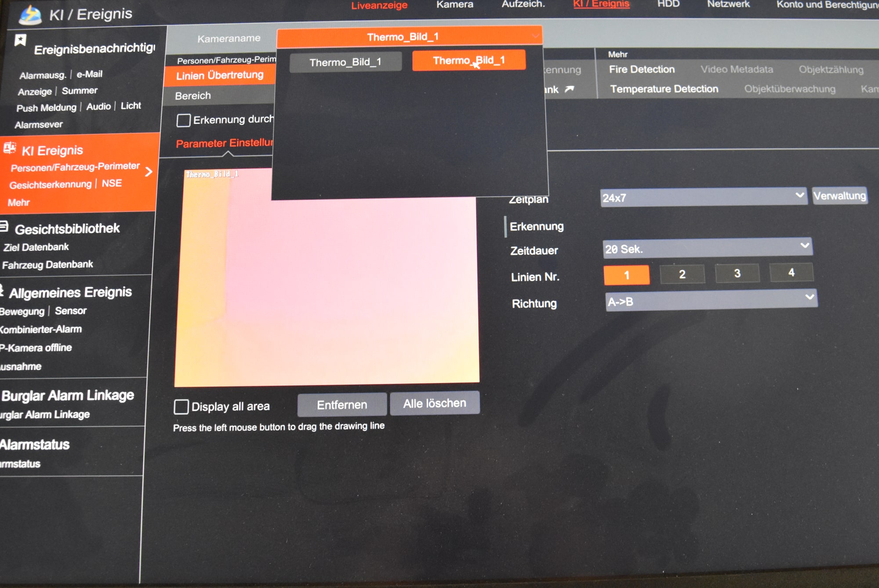Select line number 2
Viewport: 879px width, 588px height.
point(682,274)
